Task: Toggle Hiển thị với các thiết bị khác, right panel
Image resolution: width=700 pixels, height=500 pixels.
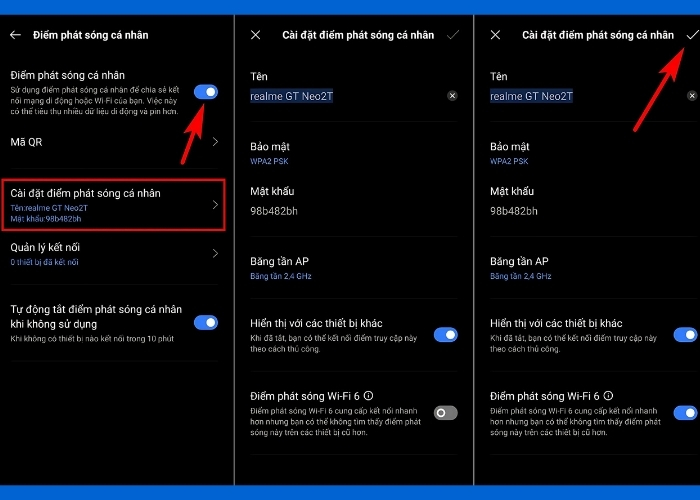Action: tap(685, 335)
